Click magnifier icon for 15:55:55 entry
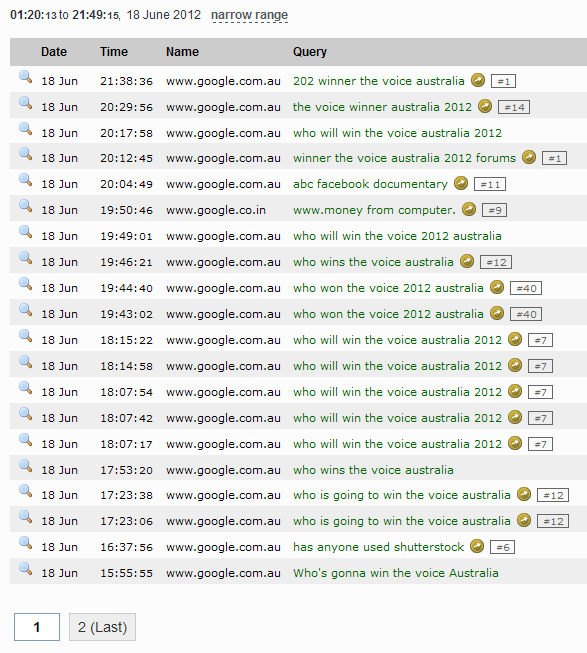Viewport: 587px width, 653px height. 25,569
